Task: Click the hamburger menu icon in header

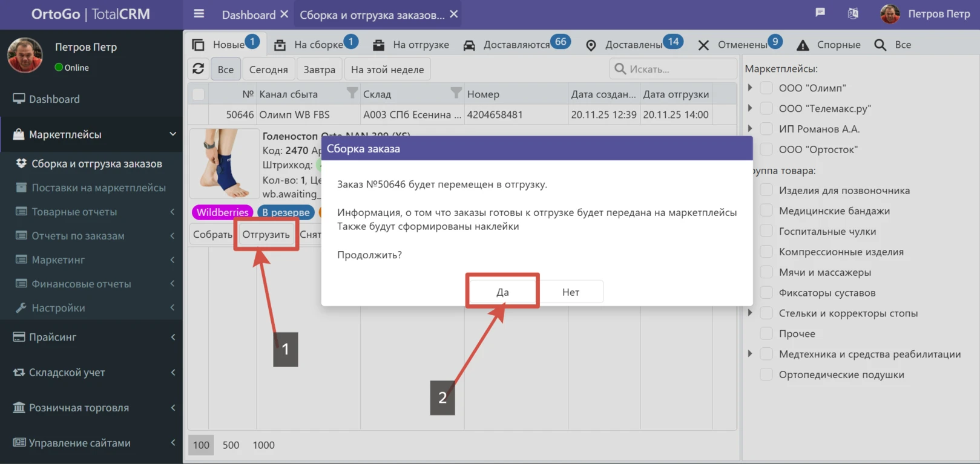Action: click(199, 14)
